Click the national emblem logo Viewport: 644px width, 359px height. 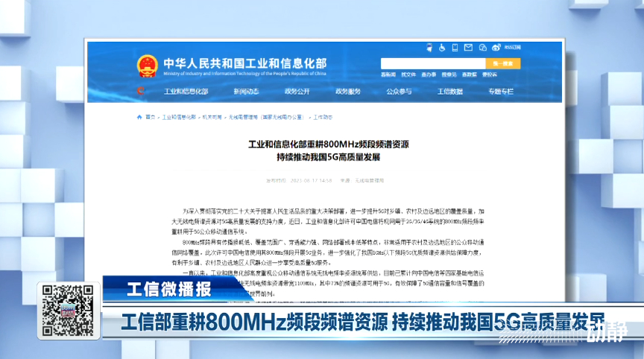[x=147, y=66]
